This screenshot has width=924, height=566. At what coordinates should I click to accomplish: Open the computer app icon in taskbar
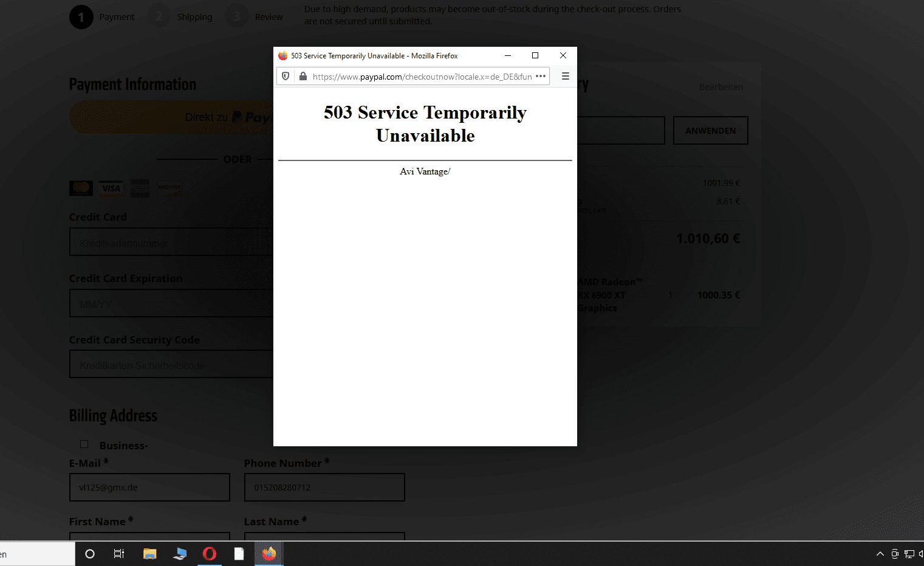[x=180, y=554]
